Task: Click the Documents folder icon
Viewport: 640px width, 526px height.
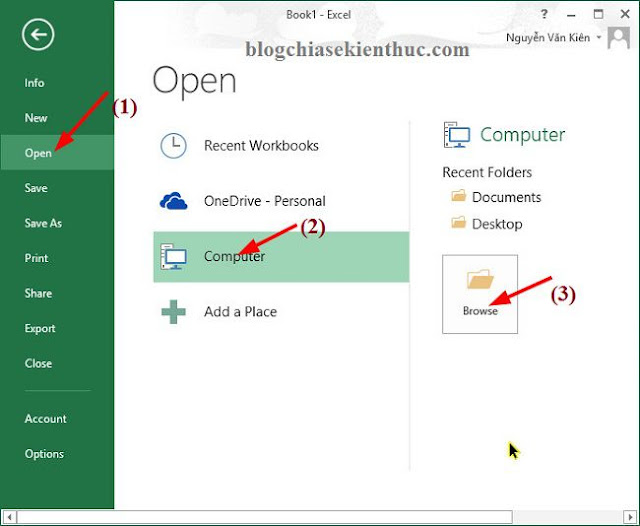Action: (459, 196)
